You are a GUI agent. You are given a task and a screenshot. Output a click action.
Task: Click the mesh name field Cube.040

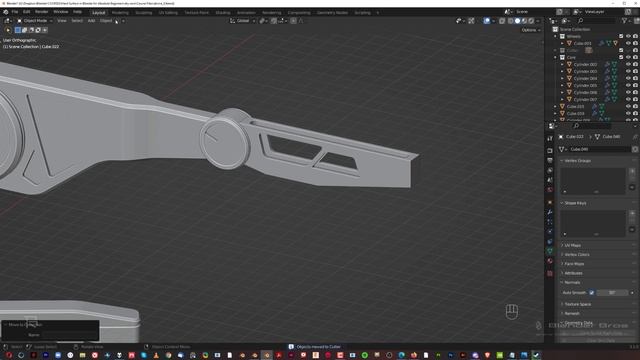click(x=599, y=149)
